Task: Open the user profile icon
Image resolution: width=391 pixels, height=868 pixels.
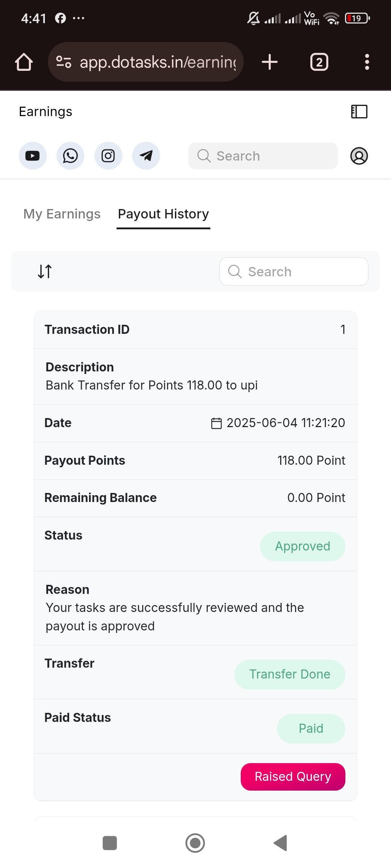Action: [359, 156]
